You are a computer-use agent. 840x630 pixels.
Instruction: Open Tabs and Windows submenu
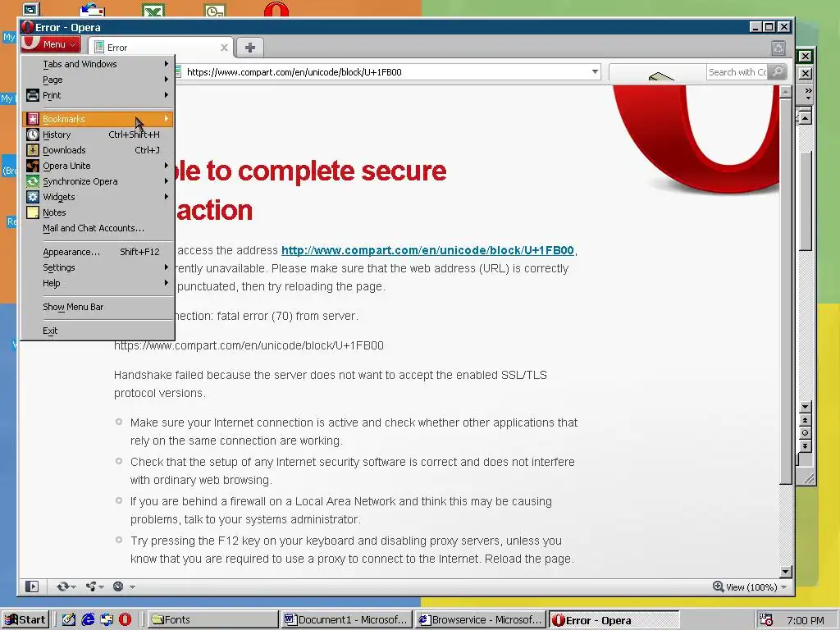coord(98,64)
